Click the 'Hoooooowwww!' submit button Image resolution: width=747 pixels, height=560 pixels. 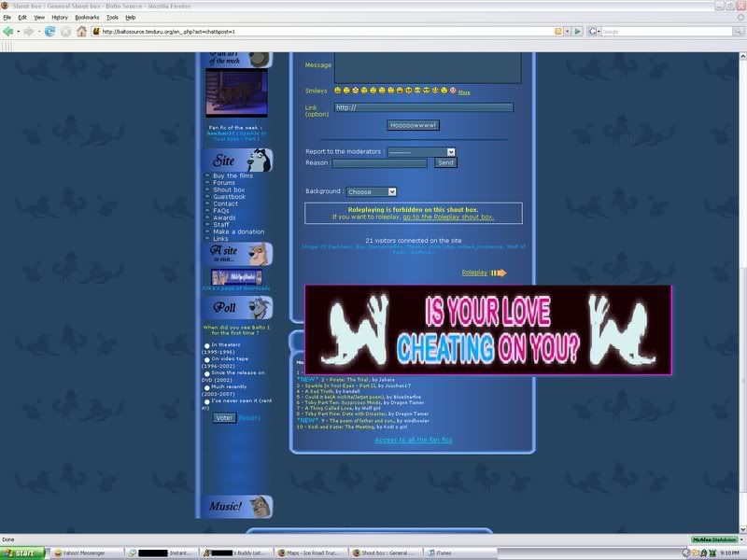coord(413,125)
